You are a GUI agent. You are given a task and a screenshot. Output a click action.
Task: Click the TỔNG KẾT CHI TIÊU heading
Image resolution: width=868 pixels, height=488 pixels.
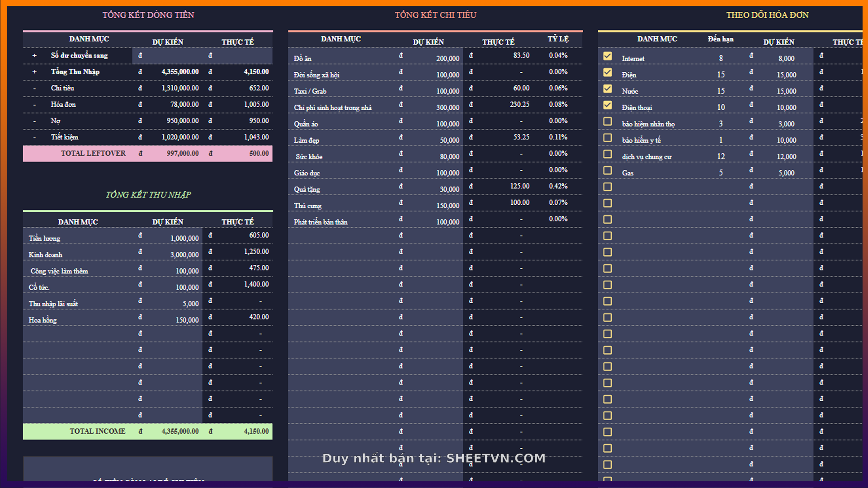tap(435, 15)
